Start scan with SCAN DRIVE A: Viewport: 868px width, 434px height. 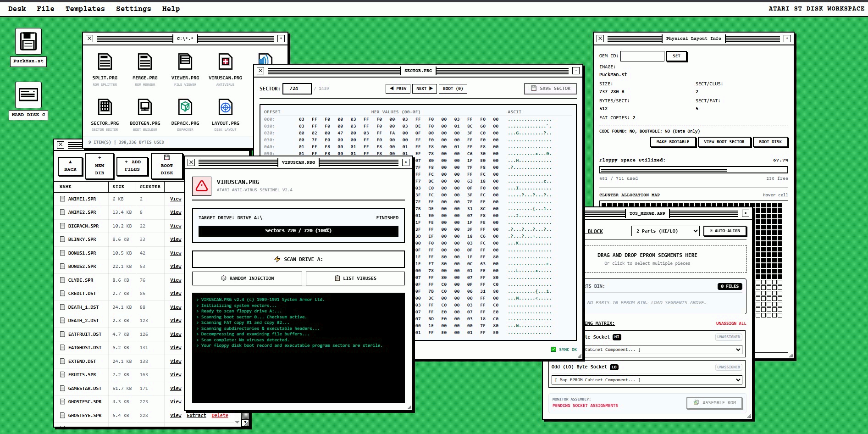point(299,259)
